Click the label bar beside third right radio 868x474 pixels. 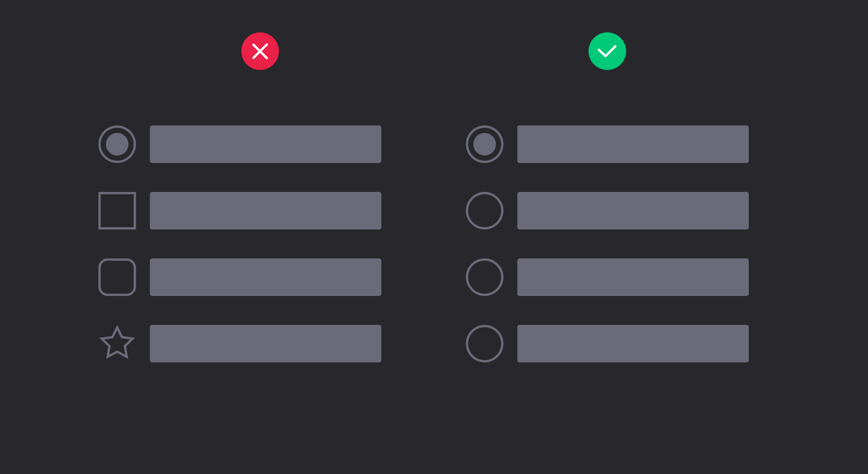[x=632, y=277]
